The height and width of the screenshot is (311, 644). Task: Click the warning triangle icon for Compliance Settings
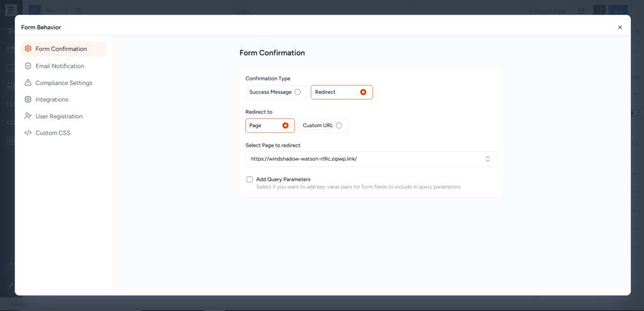coord(28,83)
